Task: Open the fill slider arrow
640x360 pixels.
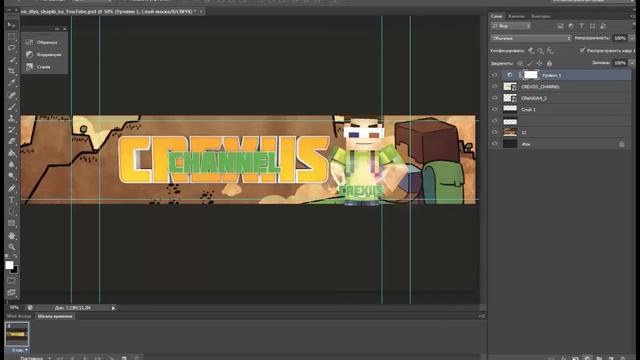Action: [632, 63]
